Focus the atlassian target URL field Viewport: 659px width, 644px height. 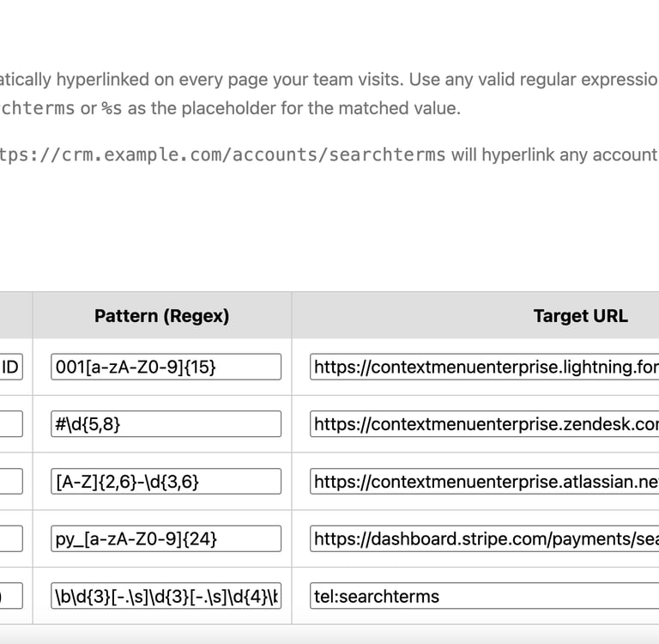[x=485, y=481]
